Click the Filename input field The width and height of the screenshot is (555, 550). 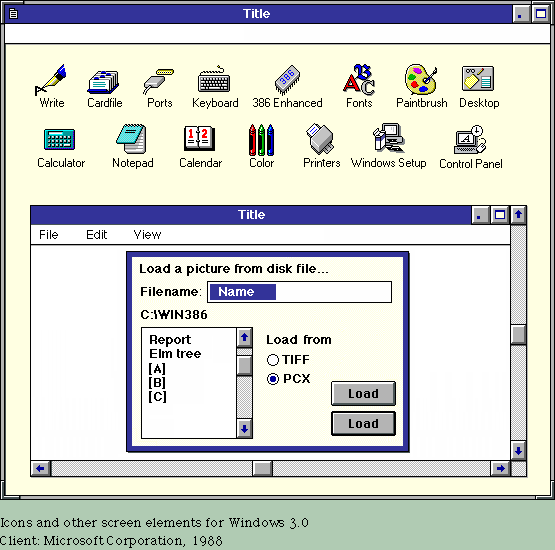(x=299, y=292)
